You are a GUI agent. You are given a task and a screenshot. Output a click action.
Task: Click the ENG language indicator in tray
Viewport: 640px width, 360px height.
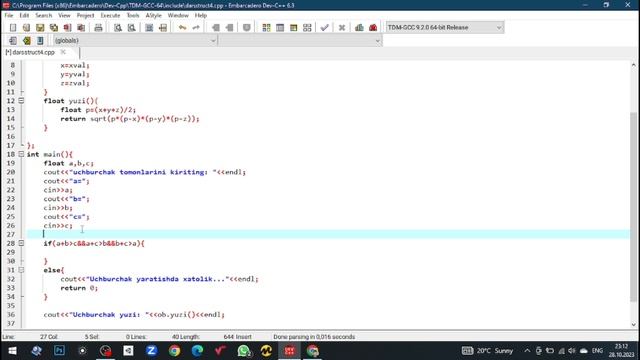(597, 351)
